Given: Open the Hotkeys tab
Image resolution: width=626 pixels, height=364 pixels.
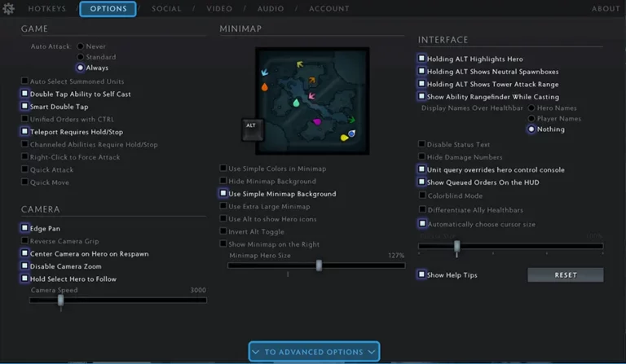Looking at the screenshot, I should click(46, 8).
